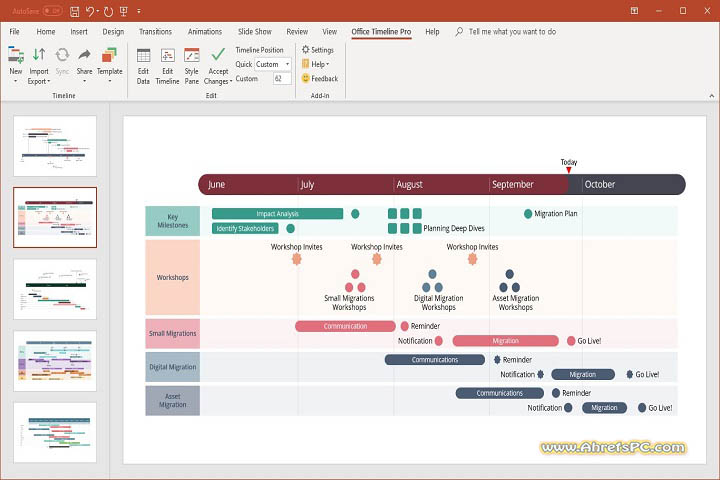This screenshot has height=480, width=720.
Task: Select the pink Communication task bar
Action: tap(345, 326)
